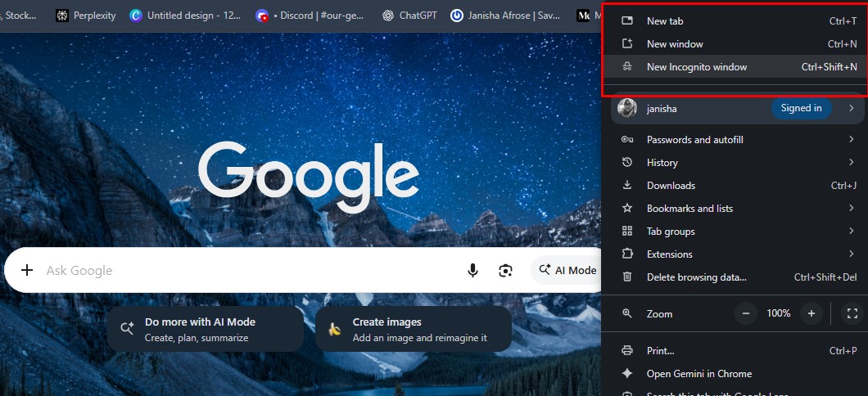This screenshot has width=868, height=396.
Task: Click the trash can icon
Action: (627, 277)
